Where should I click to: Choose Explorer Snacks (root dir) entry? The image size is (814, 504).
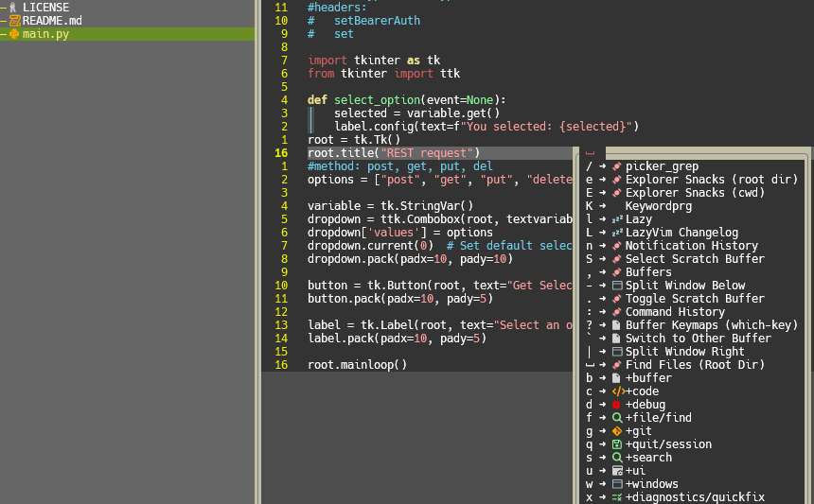tap(711, 180)
